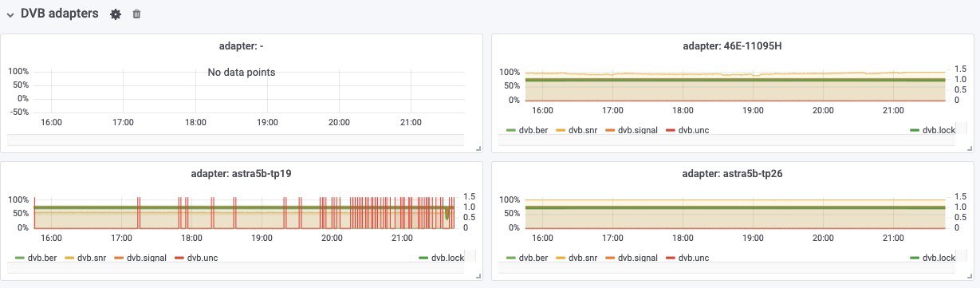980x288 pixels.
Task: Open the 'adapter: astra5b-tp19' panel title menu
Action: [241, 173]
